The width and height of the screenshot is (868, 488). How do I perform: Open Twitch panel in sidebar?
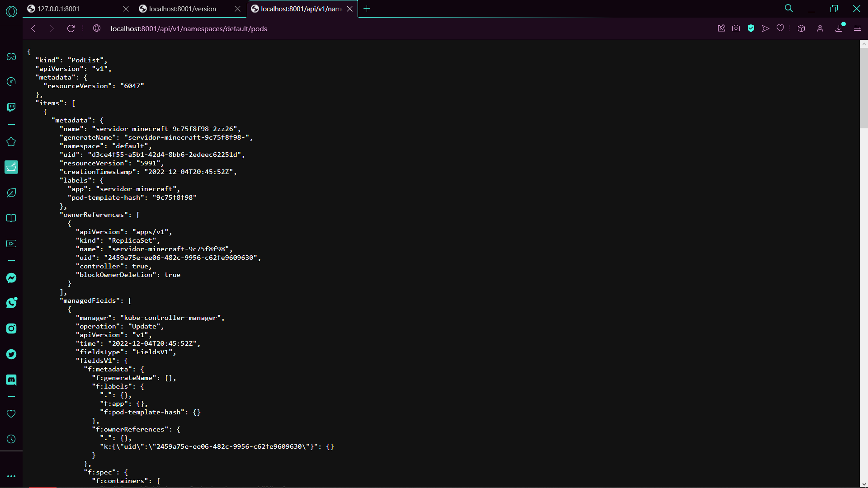(11, 107)
